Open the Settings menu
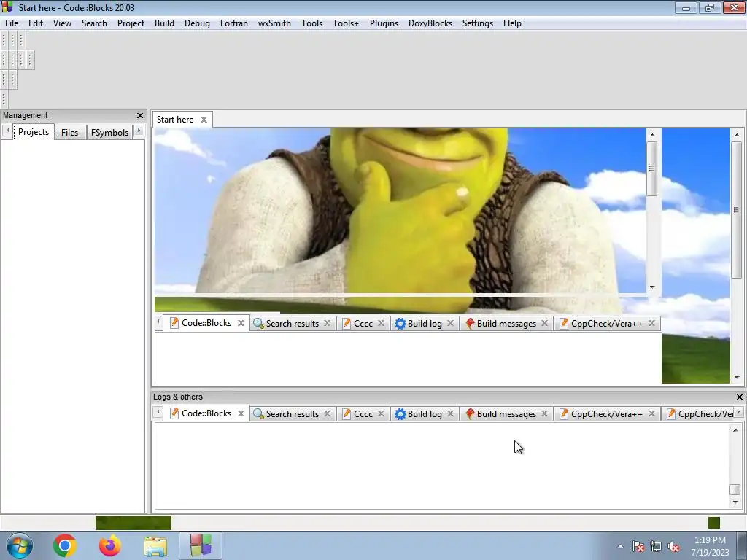 point(477,23)
